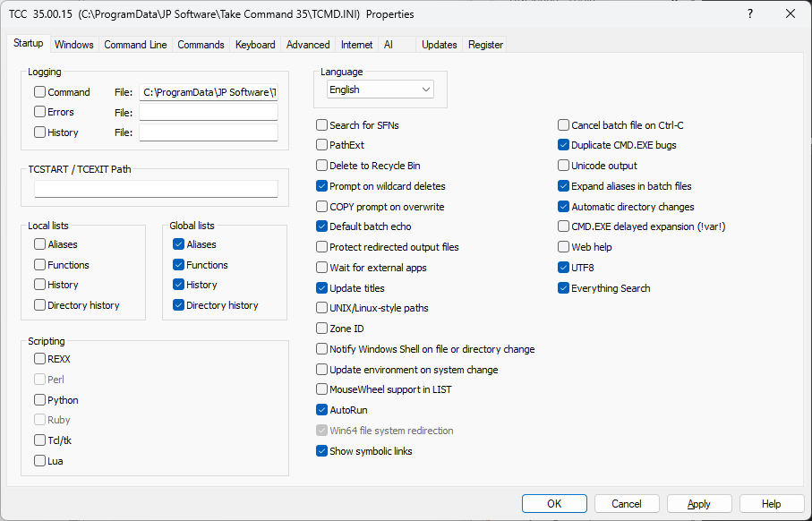Enable MouseWheel support in LIST
The width and height of the screenshot is (812, 521).
click(321, 389)
